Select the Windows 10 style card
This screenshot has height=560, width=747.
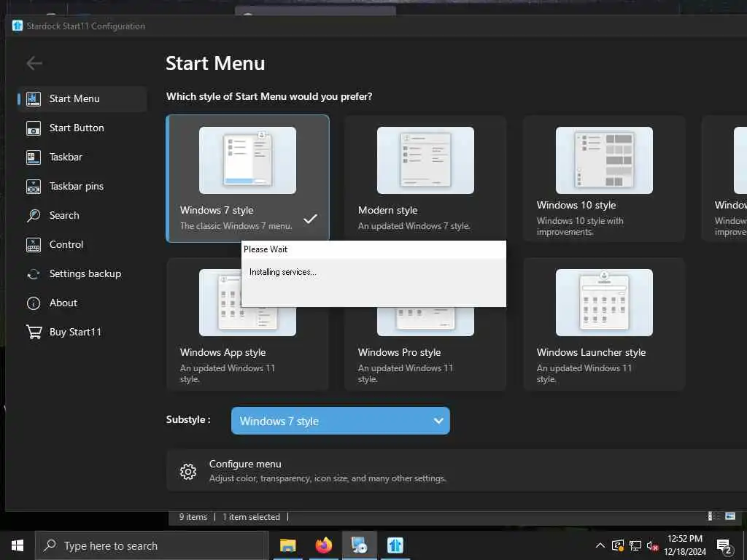click(604, 178)
